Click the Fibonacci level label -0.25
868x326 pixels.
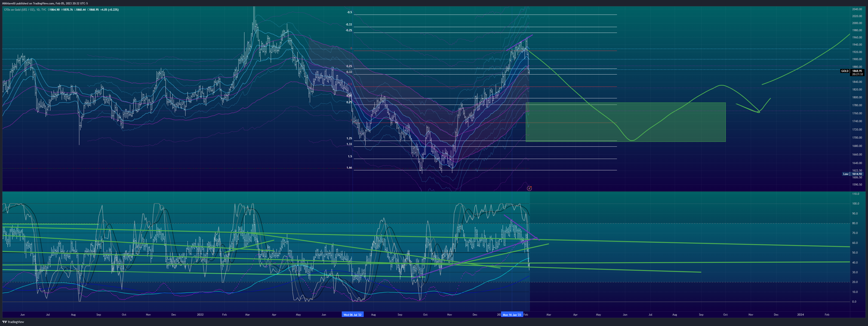349,30
